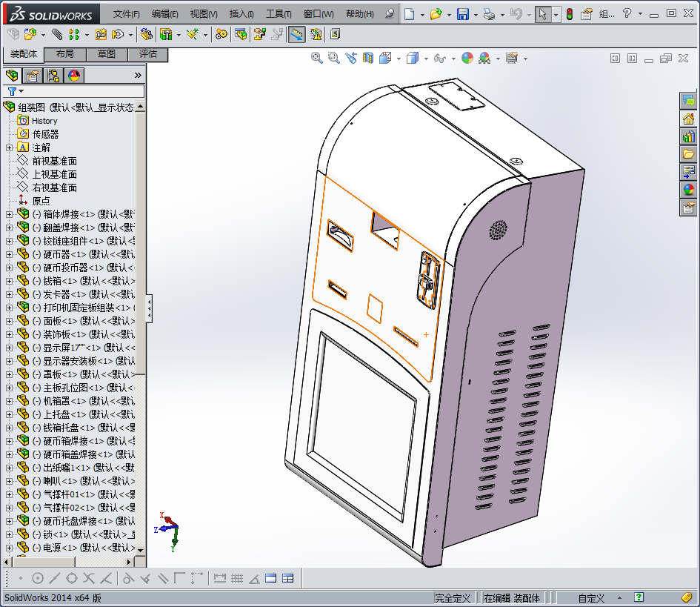This screenshot has height=607, width=700.
Task: Collapse the feature tree panel handle
Action: click(x=149, y=308)
